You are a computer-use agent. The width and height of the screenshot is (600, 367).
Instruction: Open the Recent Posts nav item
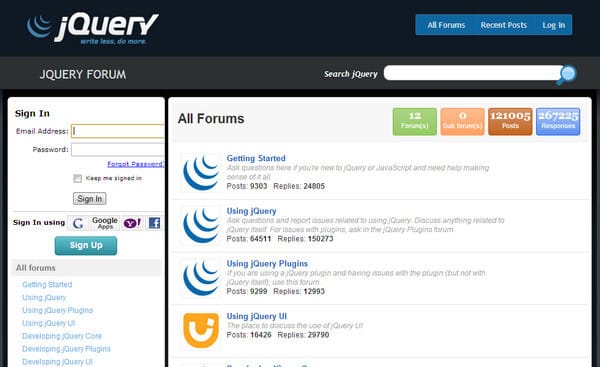(504, 25)
